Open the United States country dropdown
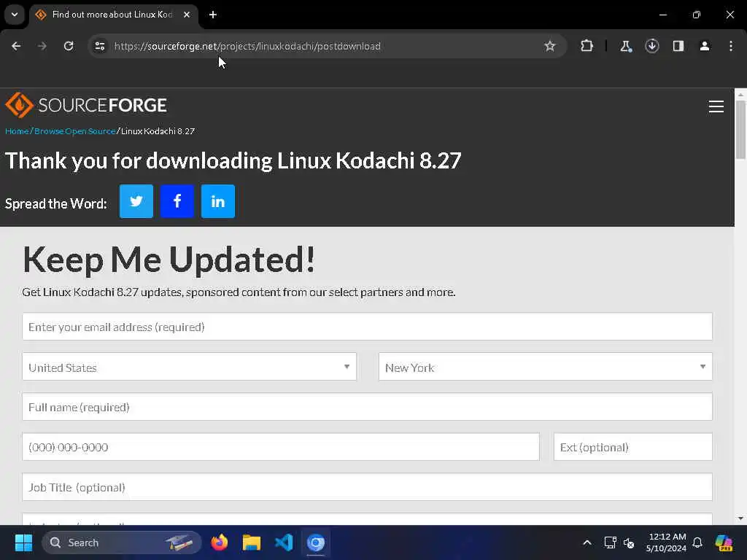Viewport: 747px width, 560px height. (x=189, y=367)
